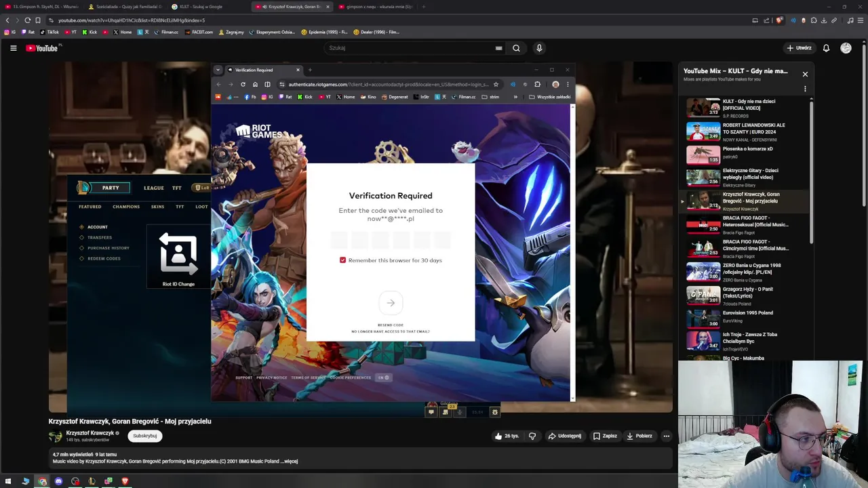Open a new tab in Riot popup window
The height and width of the screenshot is (488, 868).
coord(310,70)
